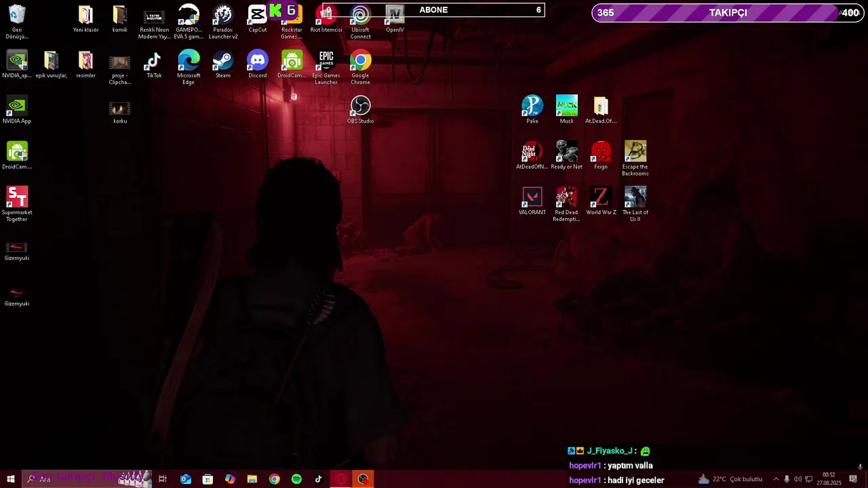Launch the Feign game shortcut
This screenshot has width=868, height=488.
point(601,155)
